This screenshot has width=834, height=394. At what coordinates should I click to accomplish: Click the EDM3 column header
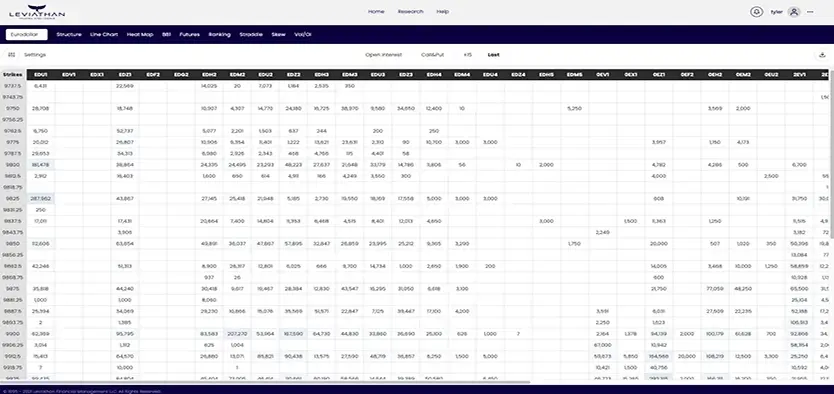click(349, 75)
